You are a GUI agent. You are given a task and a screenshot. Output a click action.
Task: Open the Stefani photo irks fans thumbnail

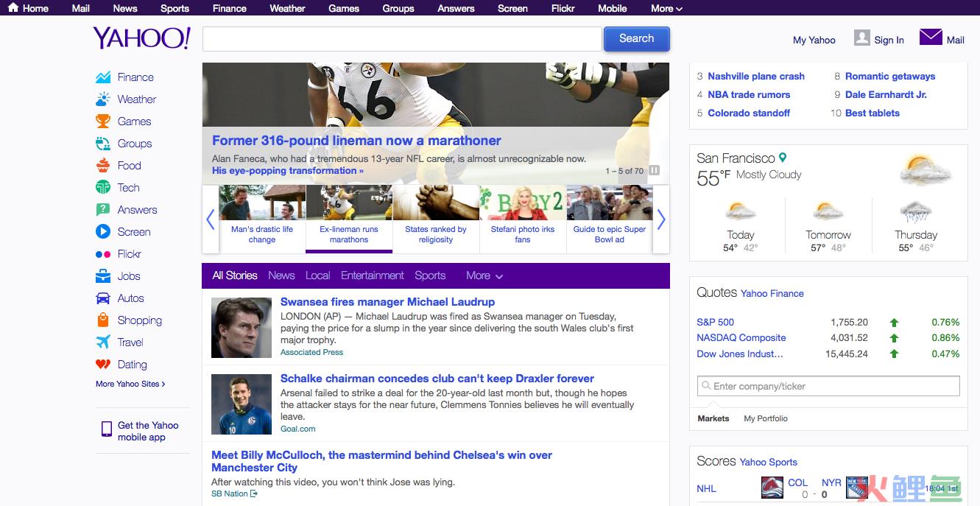(x=523, y=219)
